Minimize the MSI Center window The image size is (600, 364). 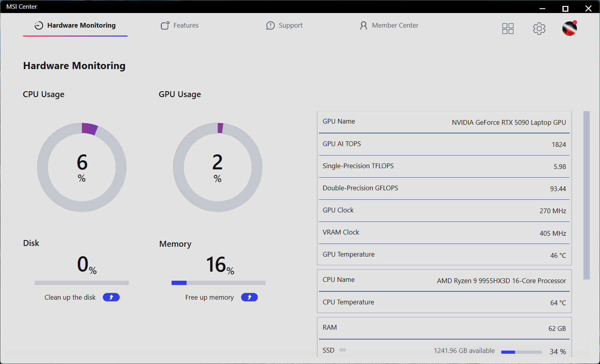(542, 8)
